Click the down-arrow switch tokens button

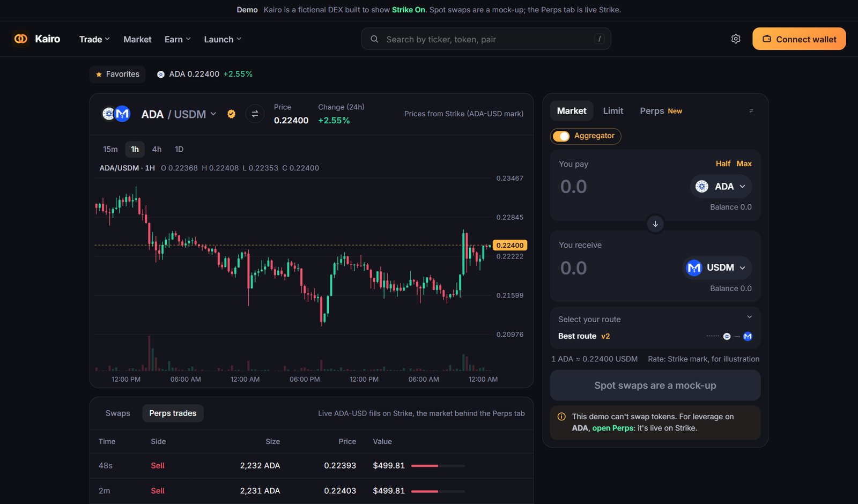(x=655, y=224)
